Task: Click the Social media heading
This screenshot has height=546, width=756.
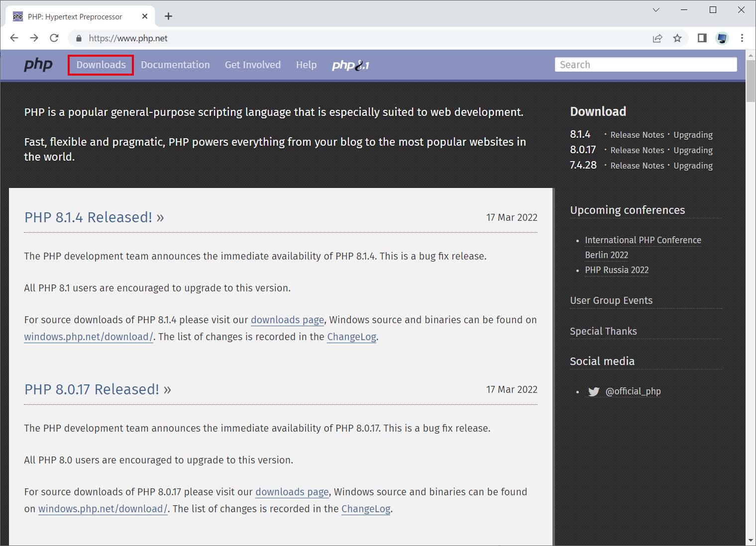Action: pyautogui.click(x=602, y=361)
